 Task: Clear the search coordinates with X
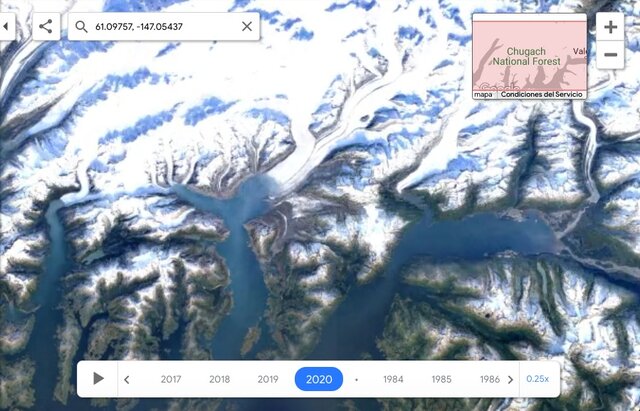[x=247, y=27]
